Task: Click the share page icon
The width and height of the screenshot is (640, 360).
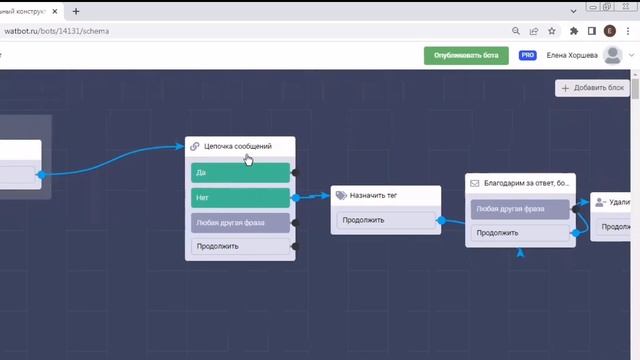Action: 533,31
